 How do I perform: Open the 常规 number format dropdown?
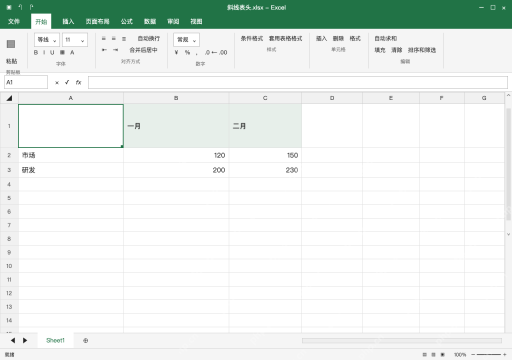(x=186, y=40)
